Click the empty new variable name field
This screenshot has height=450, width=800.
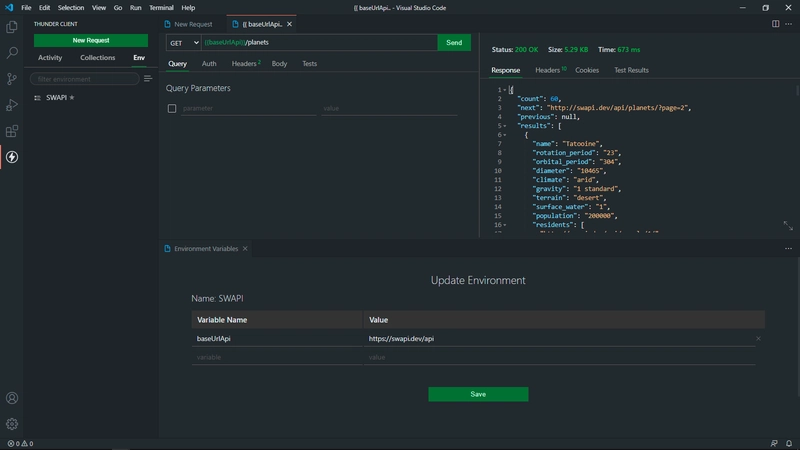277,357
